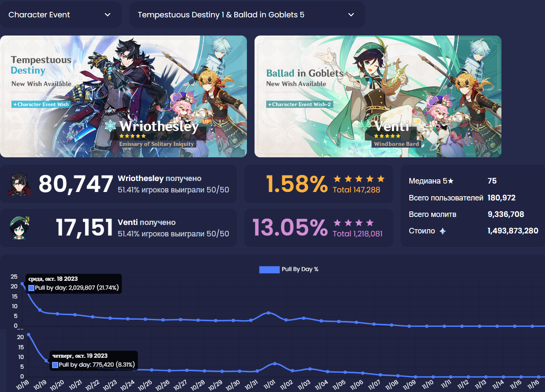
Task: Click the 80,747 Wriothesley count
Action: tap(76, 184)
